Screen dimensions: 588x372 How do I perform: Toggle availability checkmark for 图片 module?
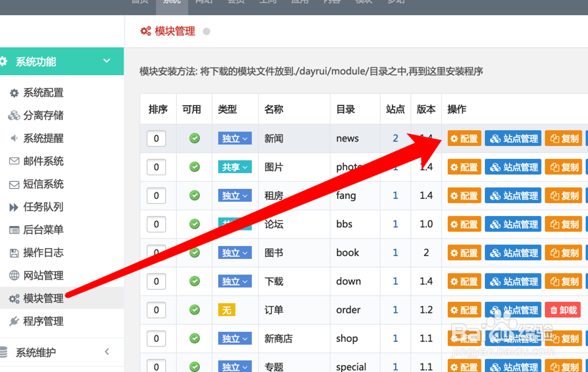(x=195, y=167)
